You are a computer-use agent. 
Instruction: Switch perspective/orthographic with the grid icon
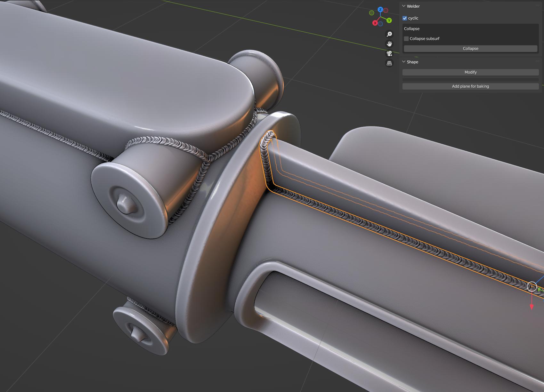pyautogui.click(x=389, y=63)
